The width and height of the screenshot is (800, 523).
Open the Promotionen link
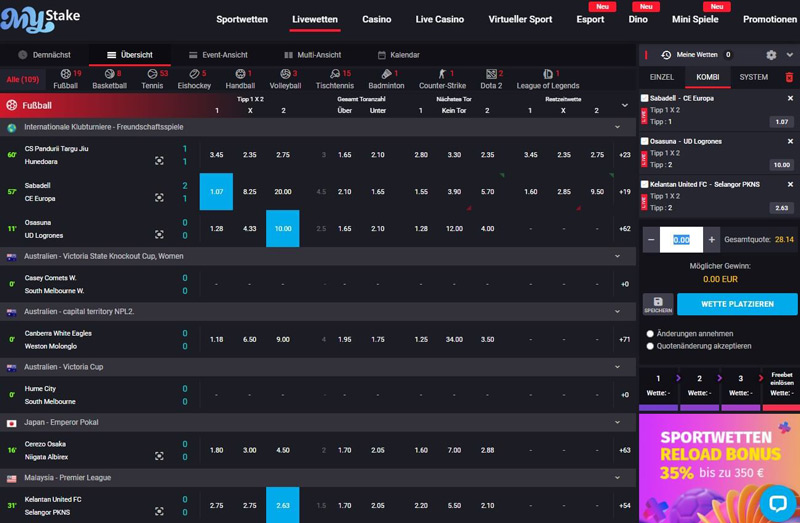point(769,19)
